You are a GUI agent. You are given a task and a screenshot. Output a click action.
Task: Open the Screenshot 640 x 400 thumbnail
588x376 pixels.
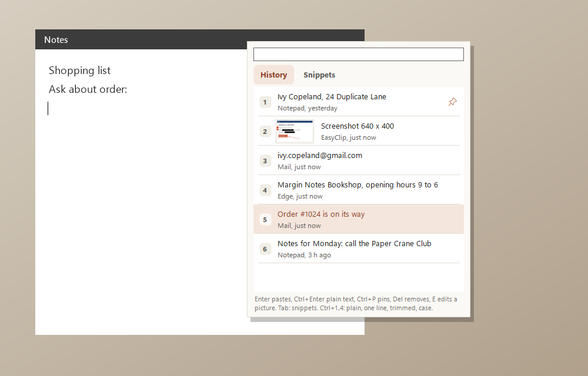(295, 132)
